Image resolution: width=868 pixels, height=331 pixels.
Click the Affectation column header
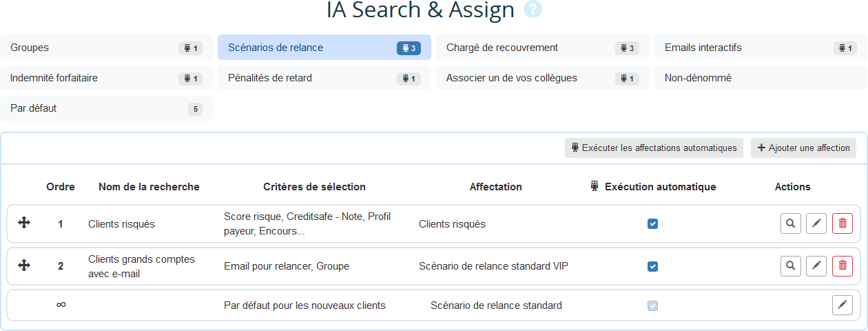pyautogui.click(x=496, y=187)
